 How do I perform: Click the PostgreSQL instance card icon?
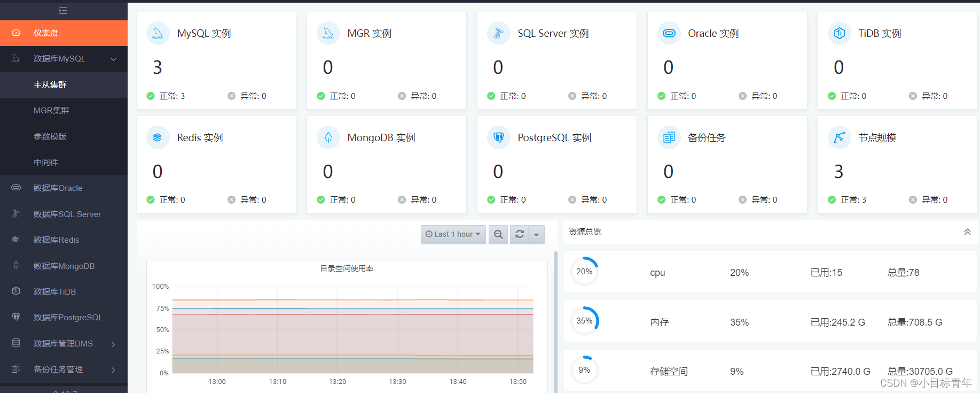point(498,137)
